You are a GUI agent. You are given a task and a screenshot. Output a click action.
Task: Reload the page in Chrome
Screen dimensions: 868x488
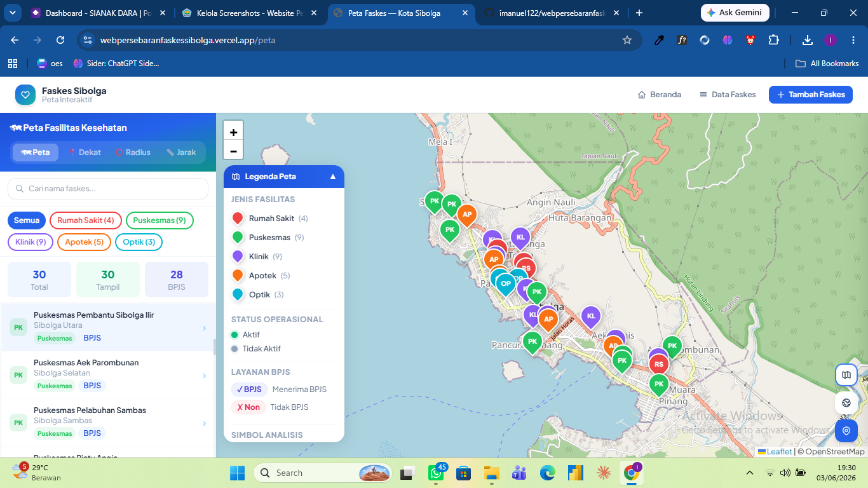click(x=60, y=40)
